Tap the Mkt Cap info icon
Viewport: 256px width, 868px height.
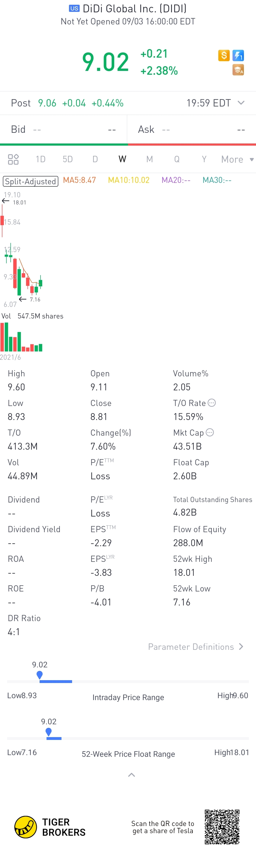[210, 432]
